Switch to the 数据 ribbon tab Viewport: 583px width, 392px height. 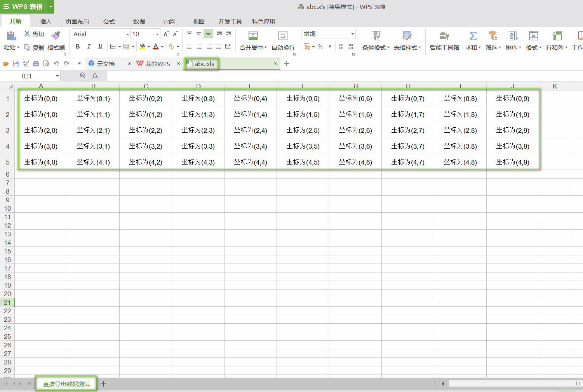tap(139, 21)
